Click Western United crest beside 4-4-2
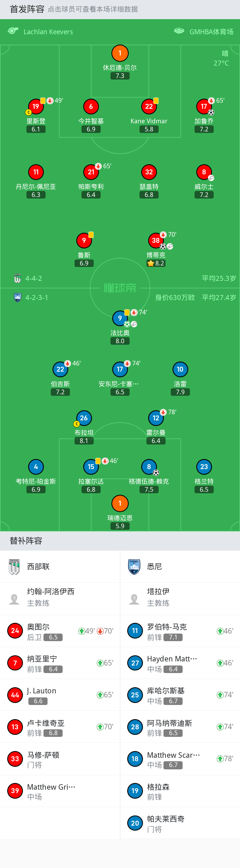Viewport: 240px width, 868px height. pos(17,278)
